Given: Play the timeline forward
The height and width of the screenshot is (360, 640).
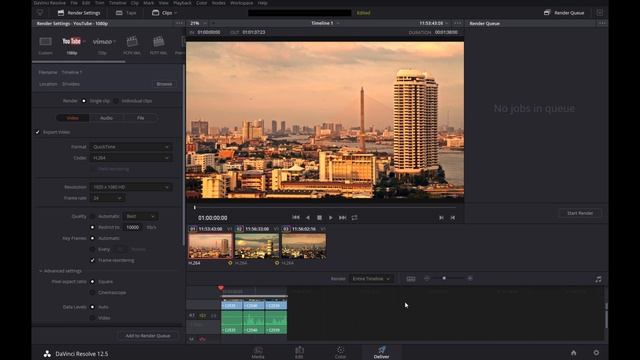Looking at the screenshot, I should pyautogui.click(x=331, y=218).
